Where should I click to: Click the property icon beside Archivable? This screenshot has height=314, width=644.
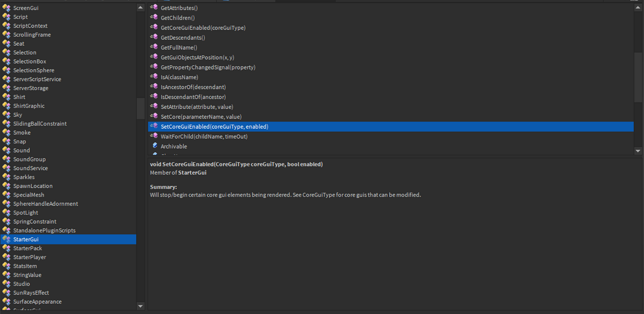tap(154, 146)
